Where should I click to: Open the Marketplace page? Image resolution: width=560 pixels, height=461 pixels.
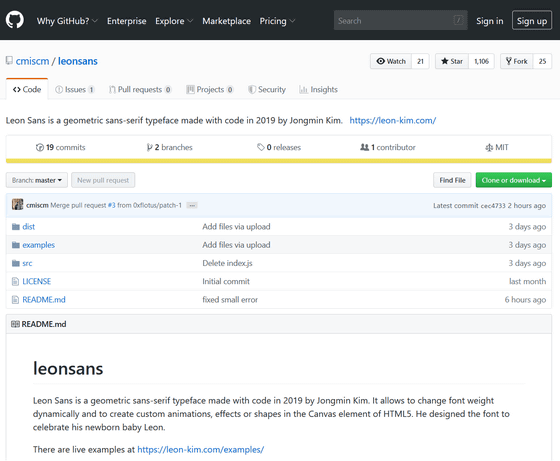tap(226, 21)
